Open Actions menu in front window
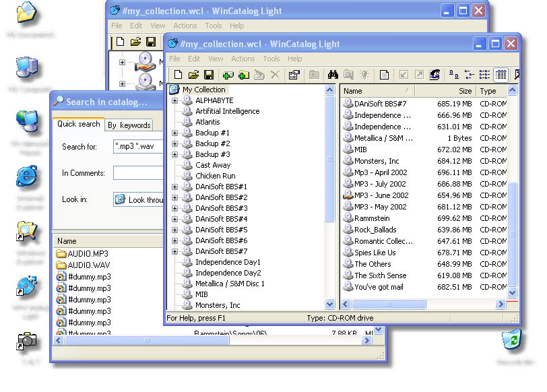The image size is (547, 392). 243,59
